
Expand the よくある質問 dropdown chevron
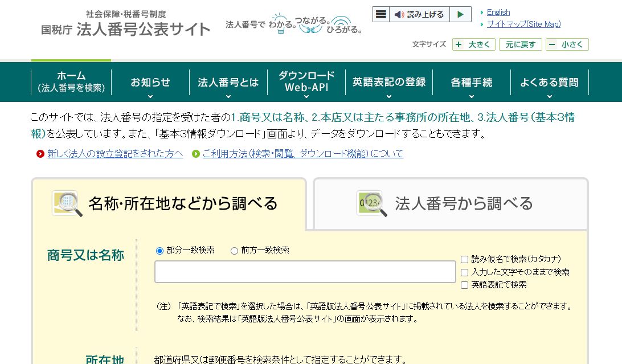[x=550, y=96]
